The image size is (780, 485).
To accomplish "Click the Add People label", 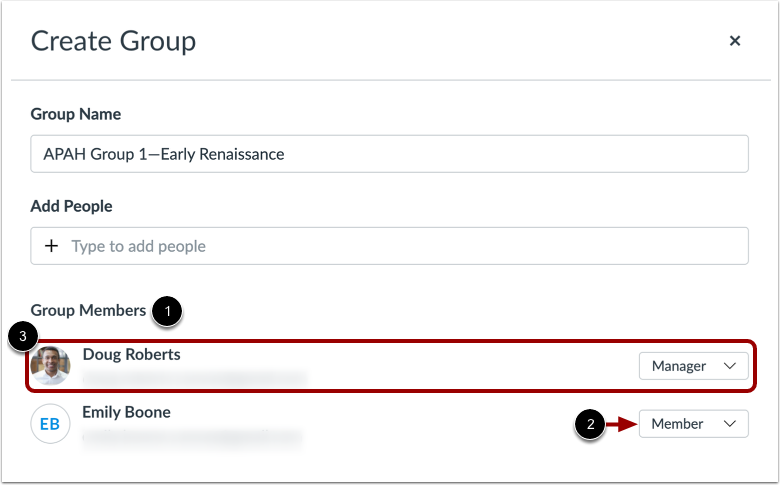I will click(x=72, y=206).
